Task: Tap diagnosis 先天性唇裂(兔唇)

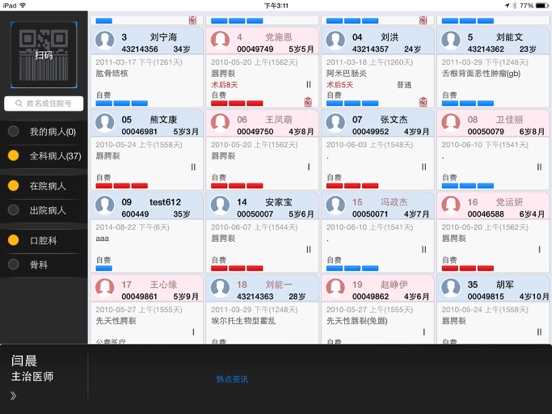Action: tap(357, 321)
